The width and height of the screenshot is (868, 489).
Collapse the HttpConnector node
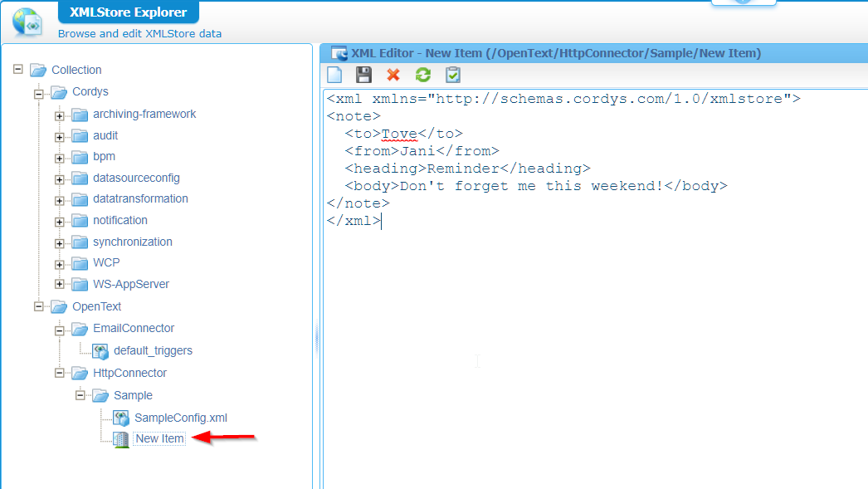(x=59, y=373)
